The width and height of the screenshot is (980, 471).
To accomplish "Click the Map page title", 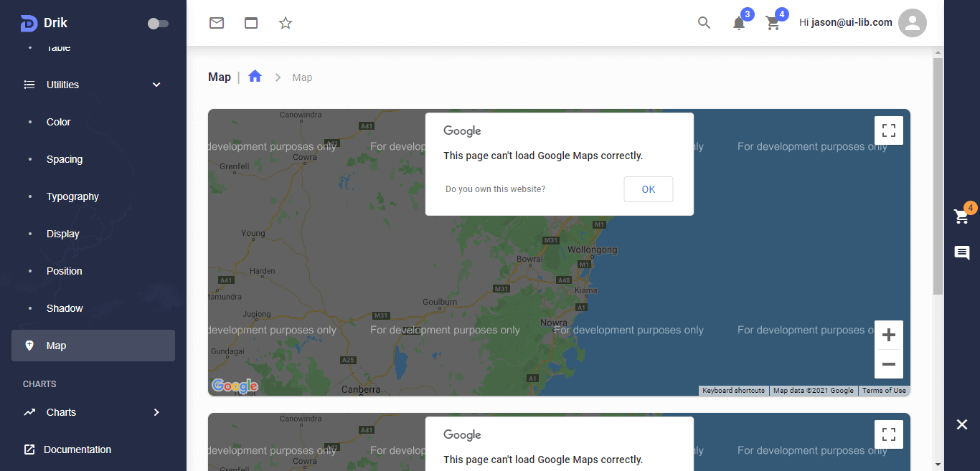I will pyautogui.click(x=220, y=77).
